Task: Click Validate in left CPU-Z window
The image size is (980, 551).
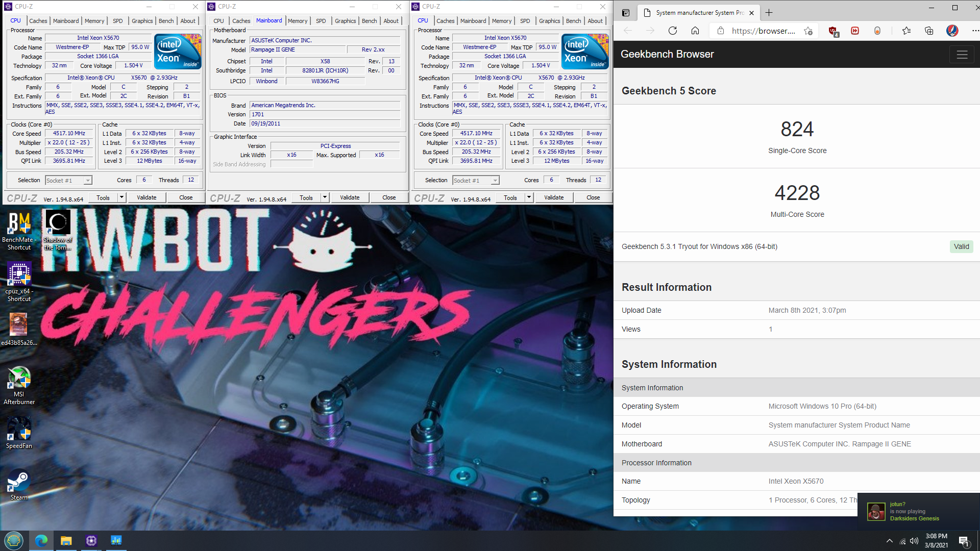Action: point(146,197)
